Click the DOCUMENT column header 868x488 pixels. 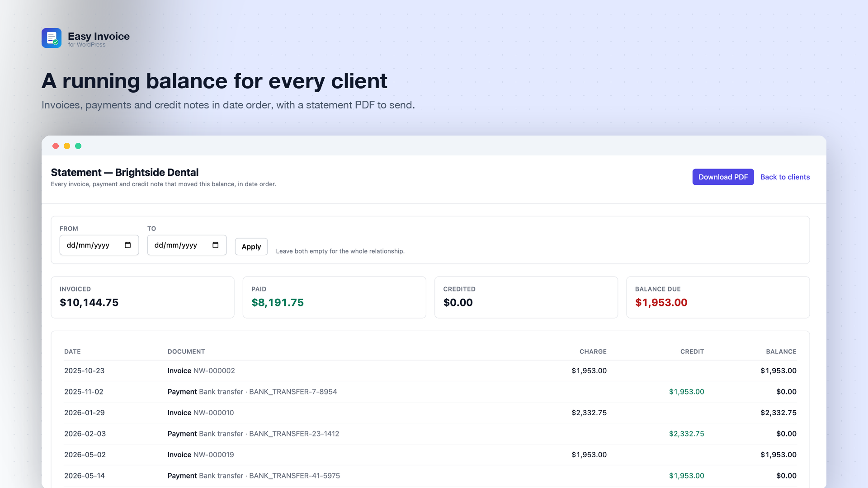186,352
